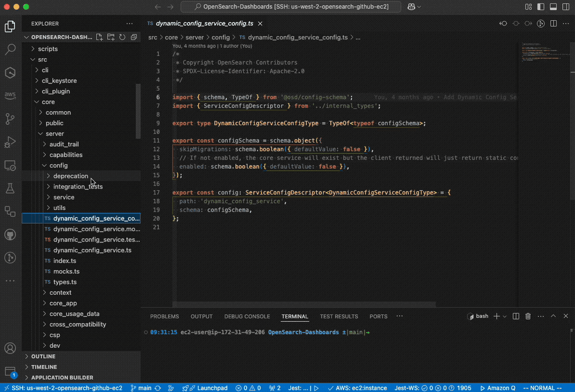Close the dynamic_config_service_config.ts tab
575x392 pixels.
(x=260, y=24)
